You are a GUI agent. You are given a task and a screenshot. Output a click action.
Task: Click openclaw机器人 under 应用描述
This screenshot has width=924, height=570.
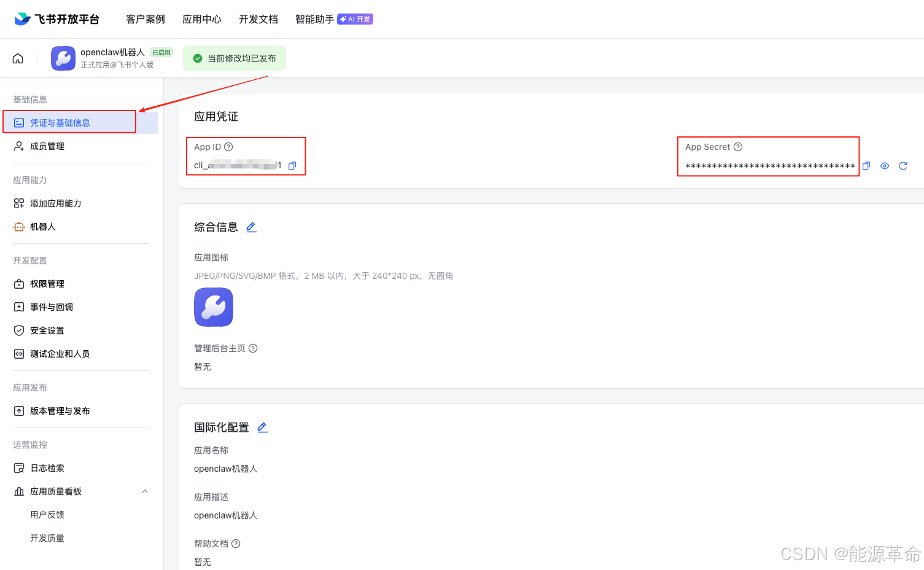point(226,515)
